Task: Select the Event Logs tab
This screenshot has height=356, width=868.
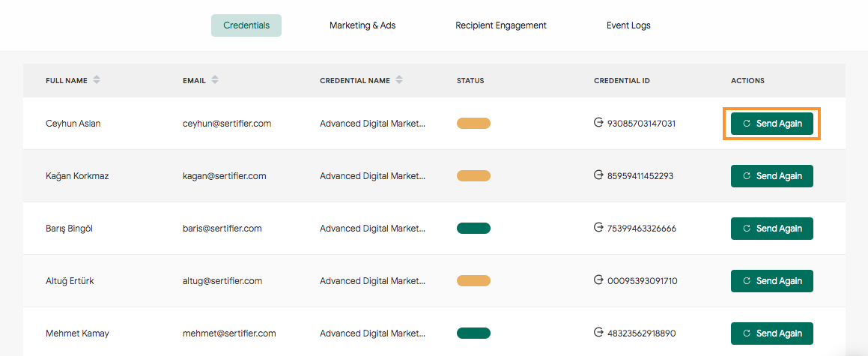Action: (628, 25)
